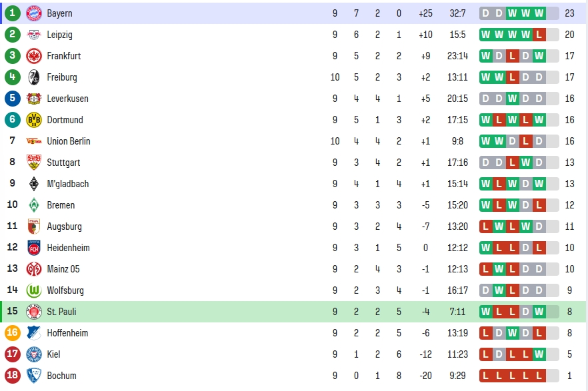Image resolution: width=588 pixels, height=391 pixels.
Task: Open the Heidenheim FCH badge
Action: click(x=34, y=248)
